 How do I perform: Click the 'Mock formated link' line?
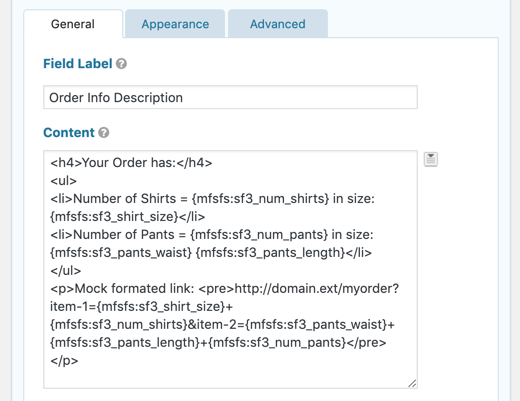(225, 289)
